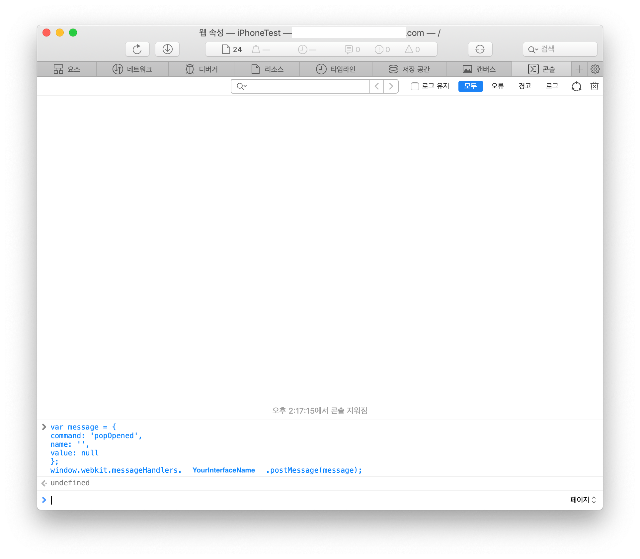The height and width of the screenshot is (559, 640).
Task: Click the console cleared timestamp message
Action: coord(320,410)
